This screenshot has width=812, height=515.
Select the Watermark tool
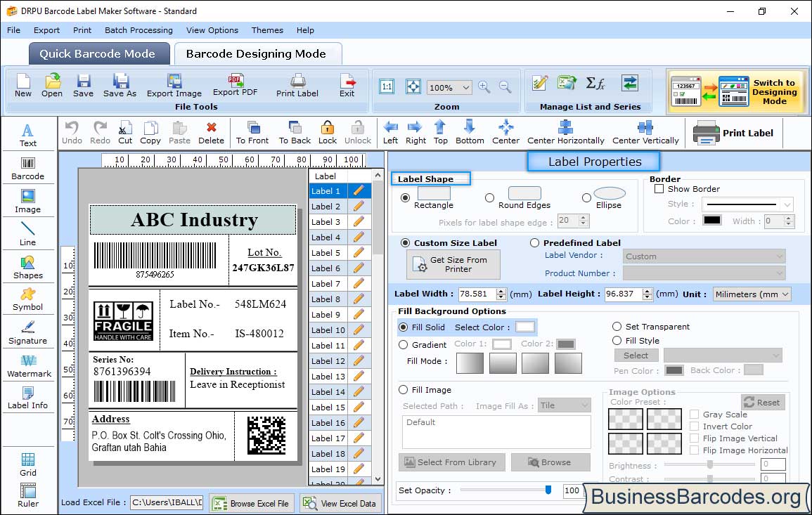tap(28, 365)
